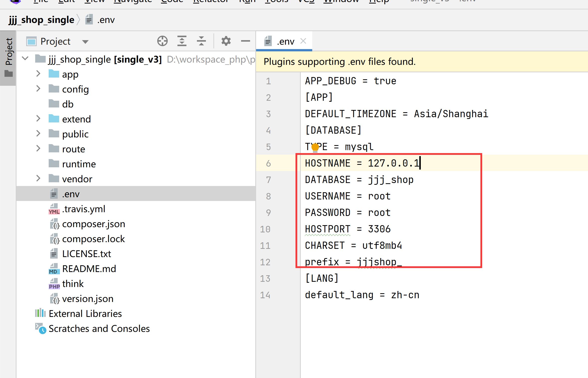588x378 pixels.
Task: Click the README.md markdown file icon
Action: pyautogui.click(x=54, y=269)
